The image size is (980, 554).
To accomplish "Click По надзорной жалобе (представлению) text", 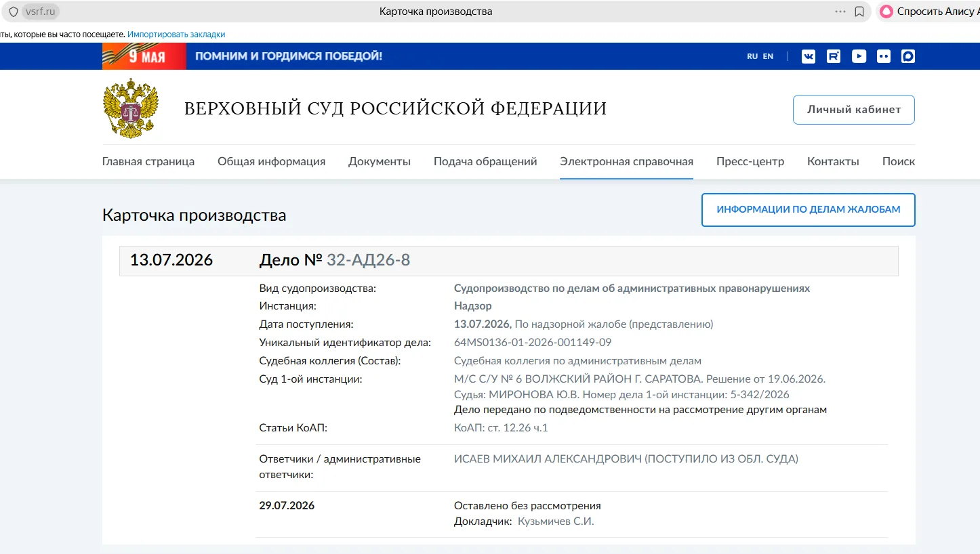I will (x=614, y=324).
